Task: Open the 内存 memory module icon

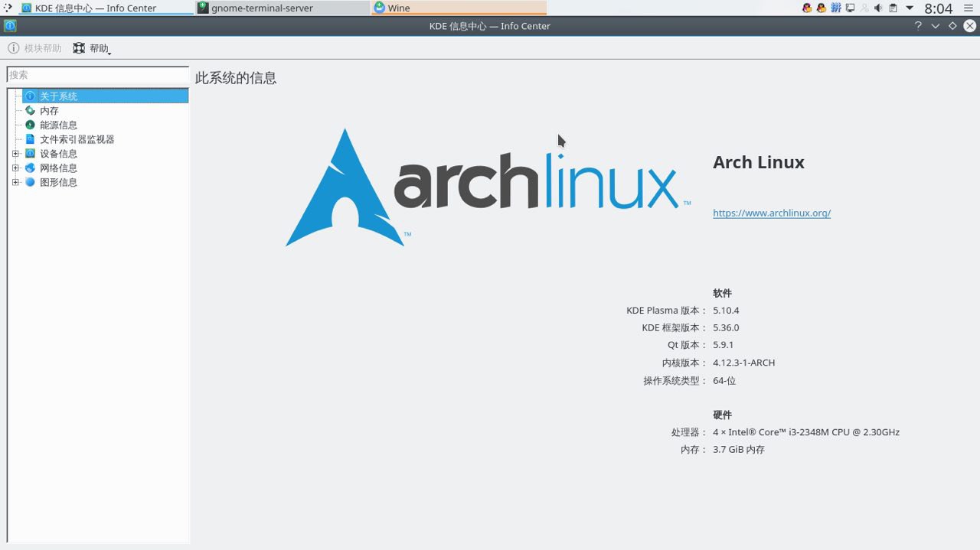Action: click(x=31, y=111)
